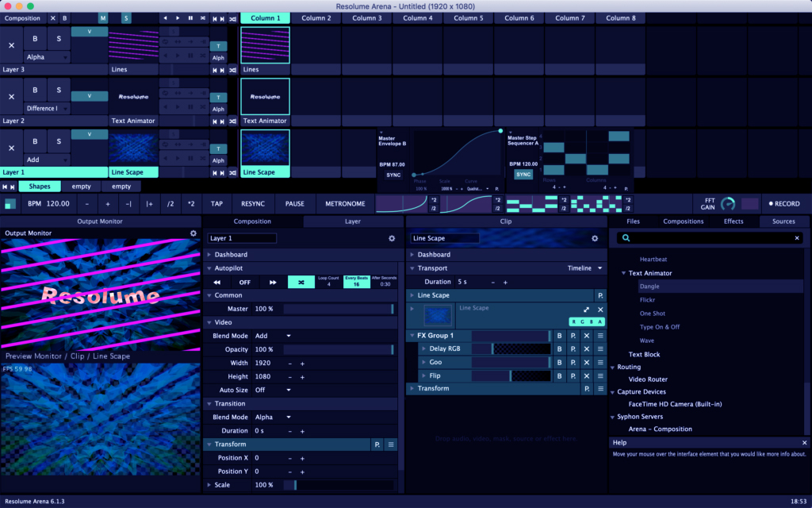Open Output Monitor settings gear
812x508 pixels.
[x=193, y=233]
